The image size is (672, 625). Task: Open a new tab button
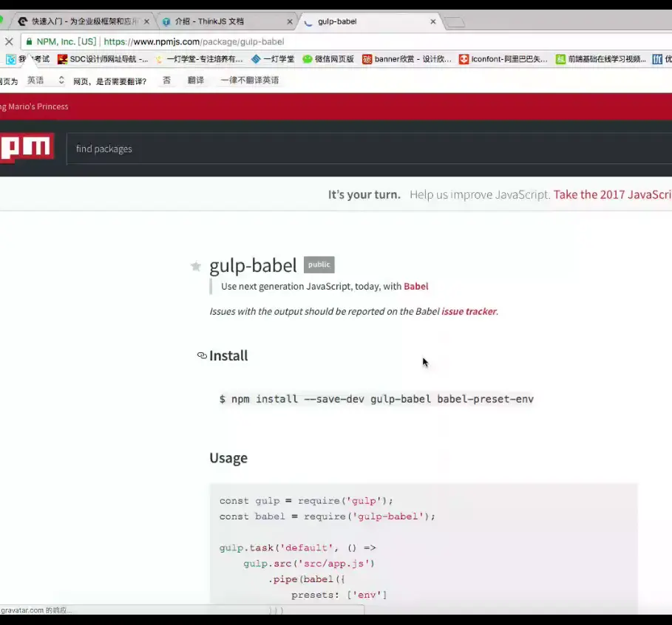[x=455, y=22]
